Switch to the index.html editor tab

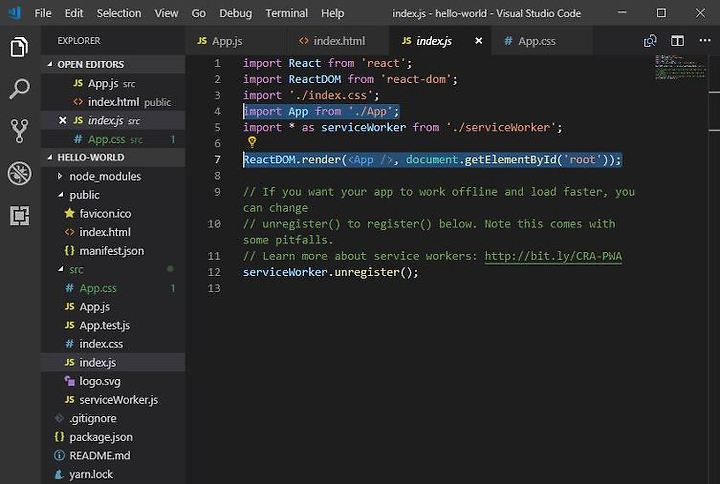pos(338,41)
